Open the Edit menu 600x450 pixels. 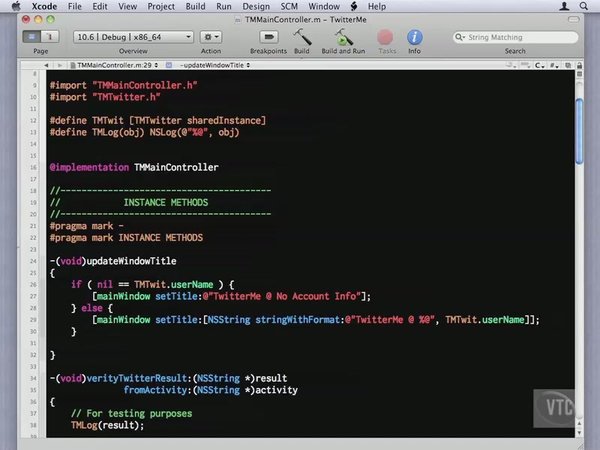point(100,6)
